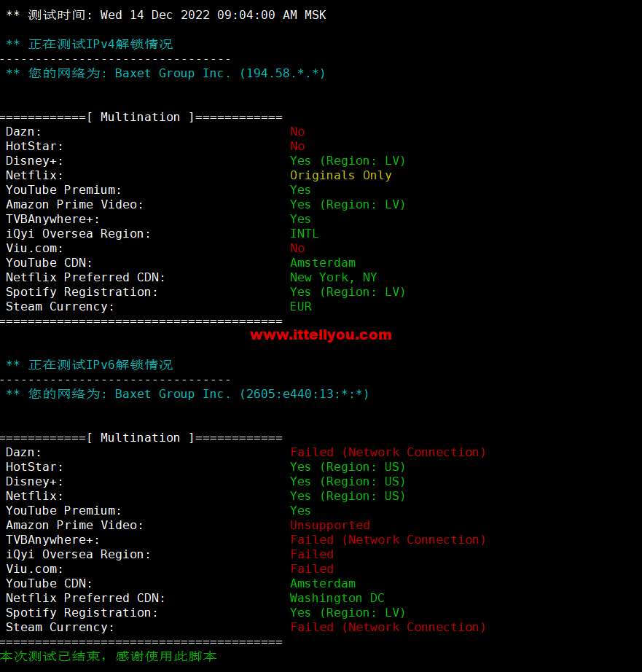Screen dimensions: 642x672
Task: Click 'Washington DC' Netflix Preferred CDN value
Action: pos(337,598)
